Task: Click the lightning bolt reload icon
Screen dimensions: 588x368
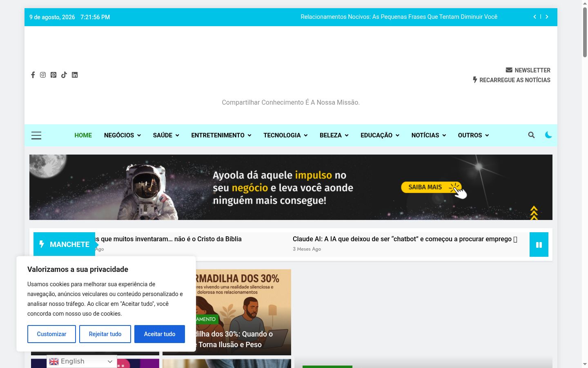Action: tap(475, 80)
